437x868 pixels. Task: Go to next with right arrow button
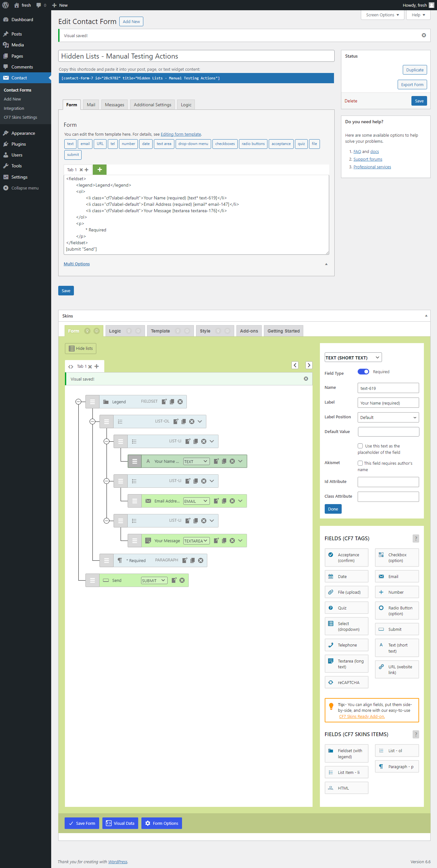pos(309,365)
